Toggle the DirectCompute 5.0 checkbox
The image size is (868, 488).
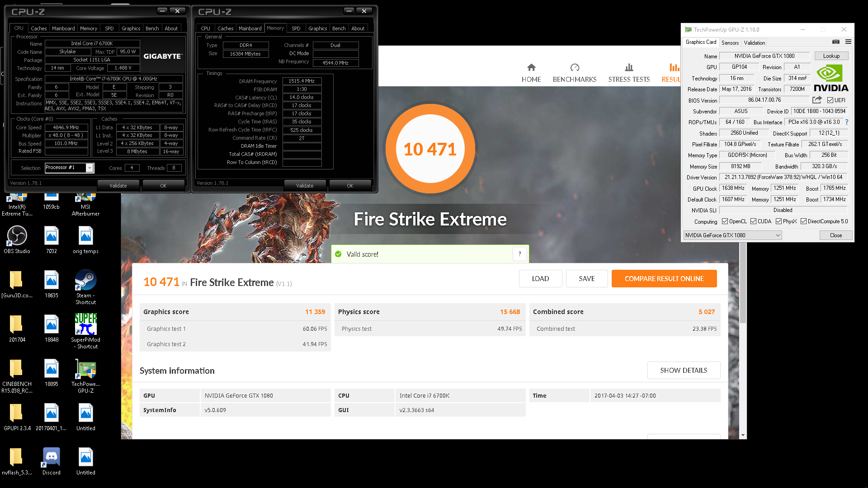click(x=803, y=221)
